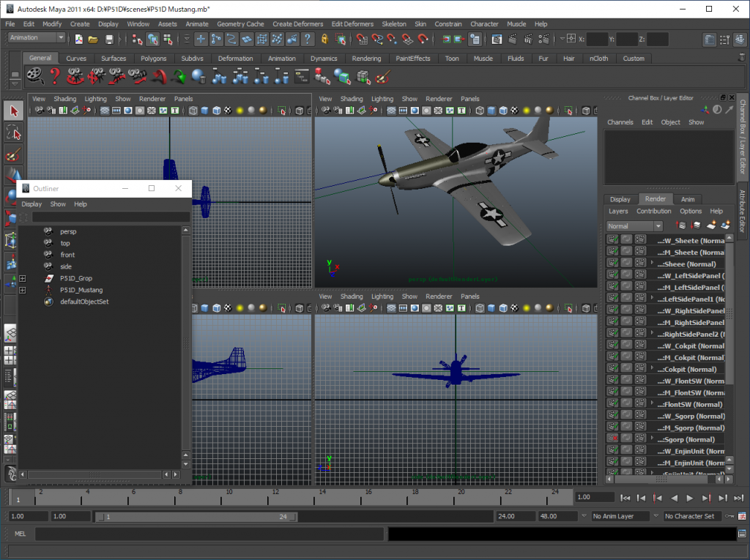Image resolution: width=750 pixels, height=560 pixels.
Task: Click the Open Scene folder icon
Action: click(93, 40)
